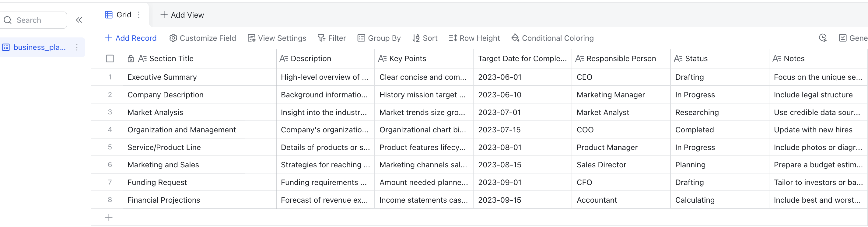Viewport: 868px width, 227px height.
Task: Click date cell 2023-07-15
Action: click(x=523, y=130)
